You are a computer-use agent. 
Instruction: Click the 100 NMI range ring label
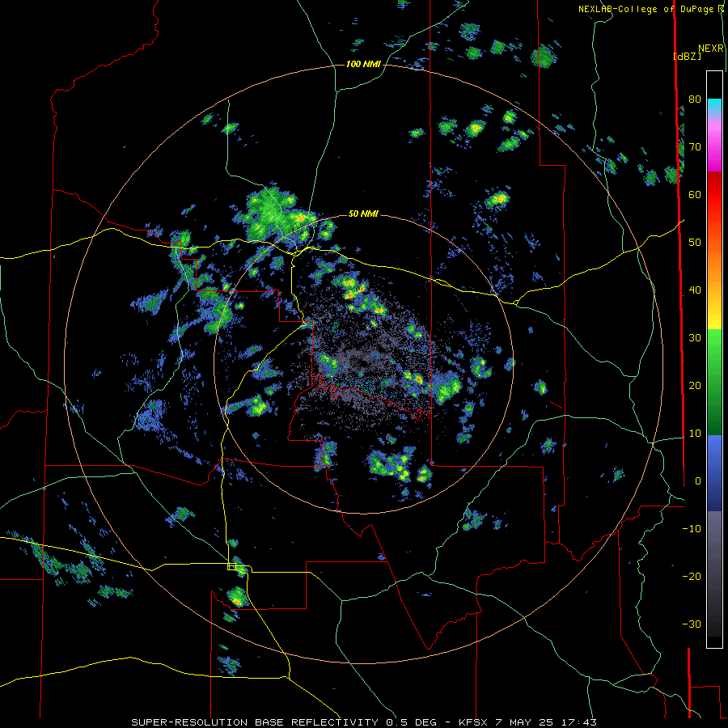point(363,64)
